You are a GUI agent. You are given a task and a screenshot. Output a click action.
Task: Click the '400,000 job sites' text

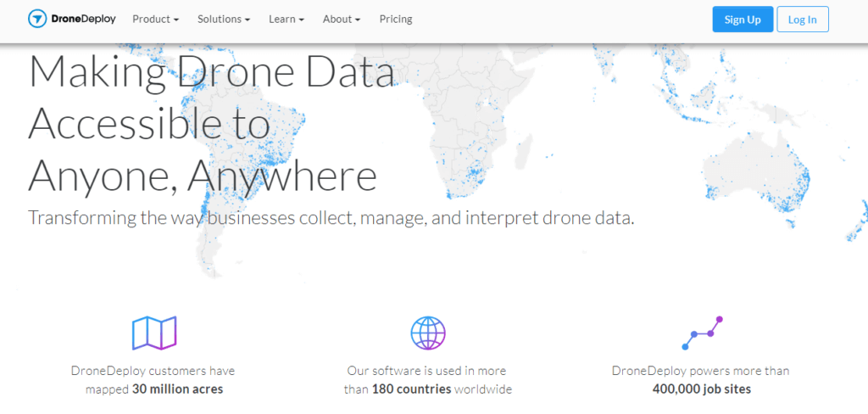pos(702,389)
